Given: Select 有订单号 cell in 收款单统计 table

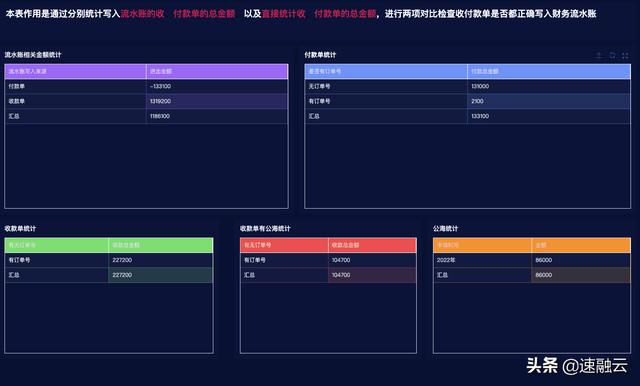Looking at the screenshot, I should coord(57,260).
